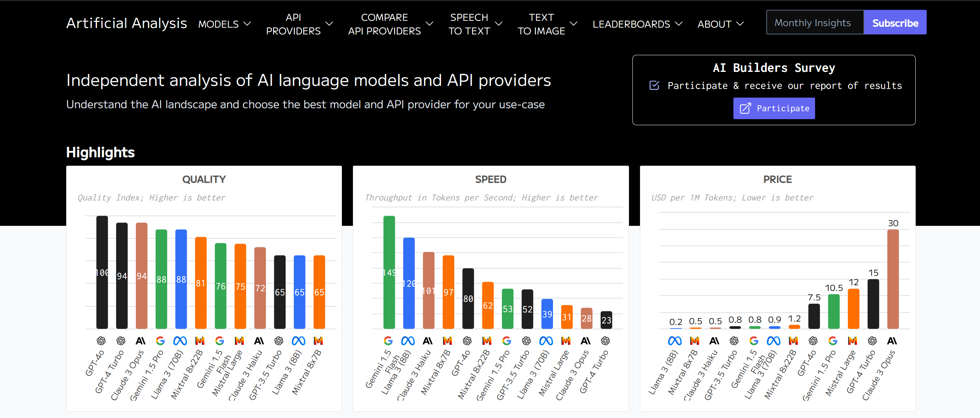
Task: Click the Google logo under Gemini 1.5 Flash speed bar
Action: tap(388, 340)
